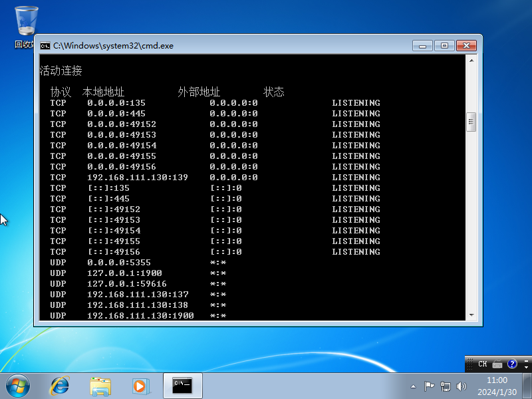Launch Internet Explorer from the taskbar
The width and height of the screenshot is (532, 399).
[60, 386]
